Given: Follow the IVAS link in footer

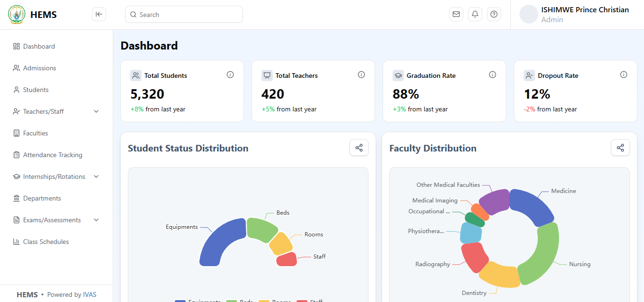Looking at the screenshot, I should [90, 294].
